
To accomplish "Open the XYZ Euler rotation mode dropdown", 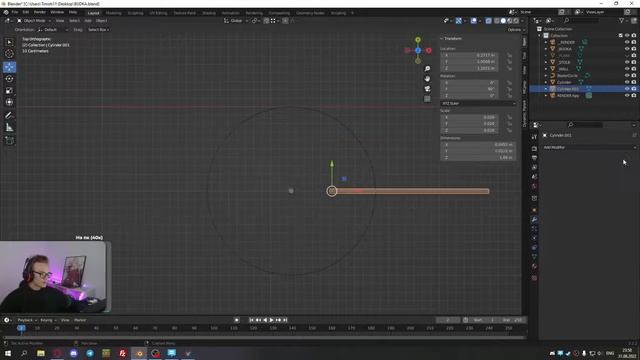I will pyautogui.click(x=478, y=103).
